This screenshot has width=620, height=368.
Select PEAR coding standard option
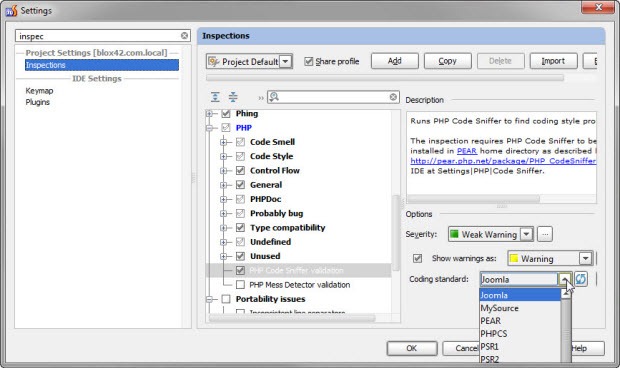pyautogui.click(x=520, y=321)
